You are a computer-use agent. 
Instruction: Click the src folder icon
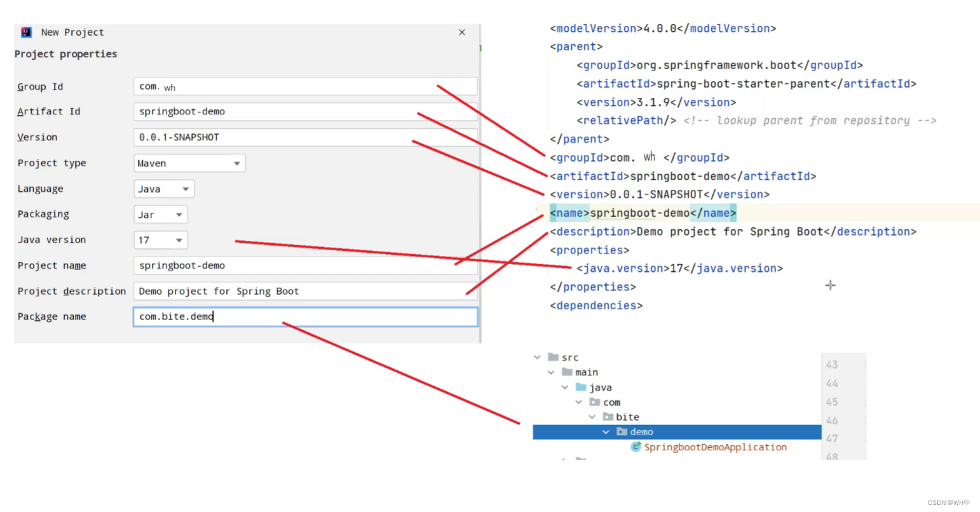(x=554, y=357)
